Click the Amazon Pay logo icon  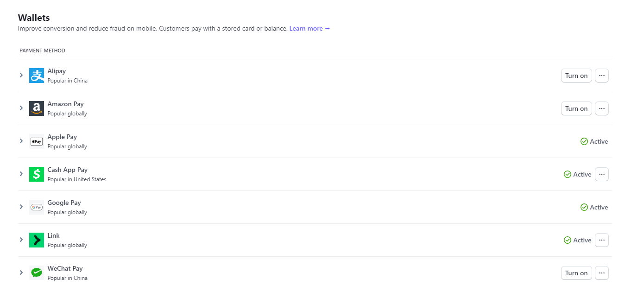coord(37,108)
